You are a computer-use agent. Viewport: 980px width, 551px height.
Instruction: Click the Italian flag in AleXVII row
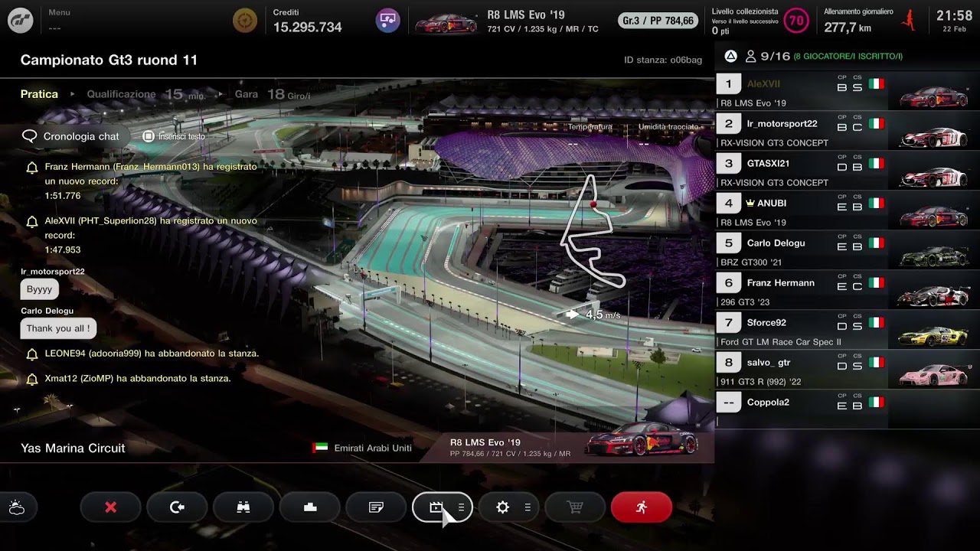click(877, 84)
